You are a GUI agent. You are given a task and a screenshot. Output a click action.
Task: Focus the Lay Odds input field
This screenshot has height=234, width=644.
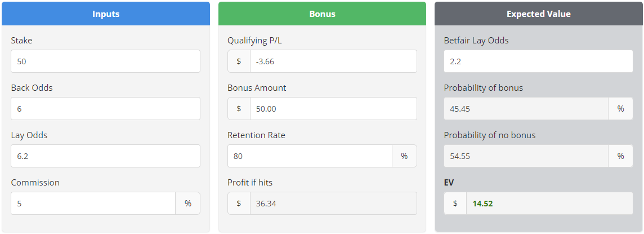(105, 156)
